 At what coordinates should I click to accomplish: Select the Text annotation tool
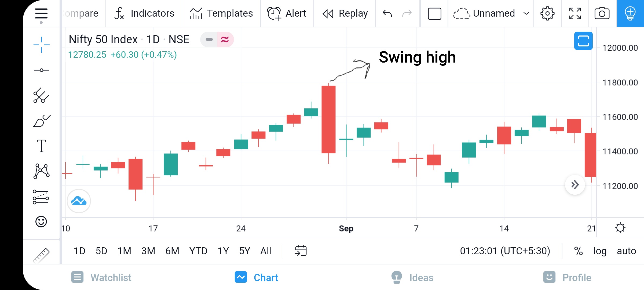[41, 146]
